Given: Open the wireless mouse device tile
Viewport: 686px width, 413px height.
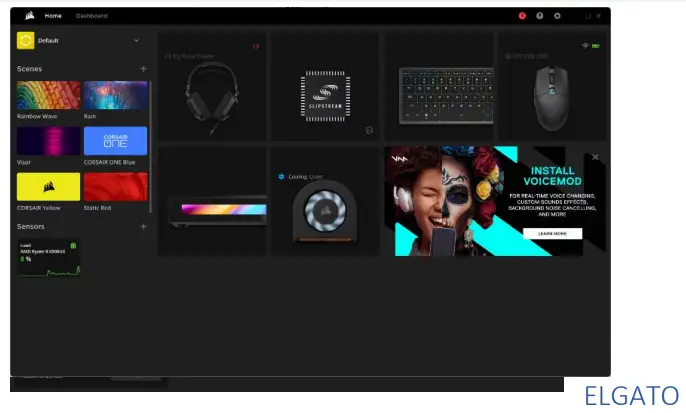Looking at the screenshot, I should [552, 86].
